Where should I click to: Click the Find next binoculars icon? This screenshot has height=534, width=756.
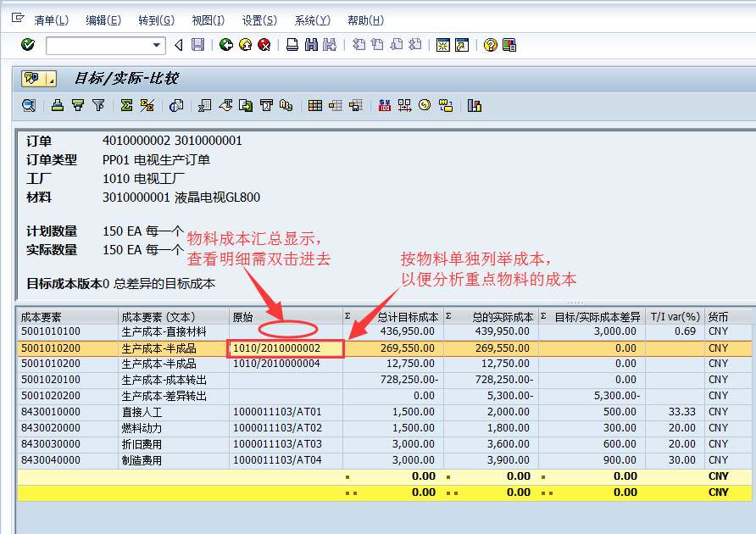point(330,45)
